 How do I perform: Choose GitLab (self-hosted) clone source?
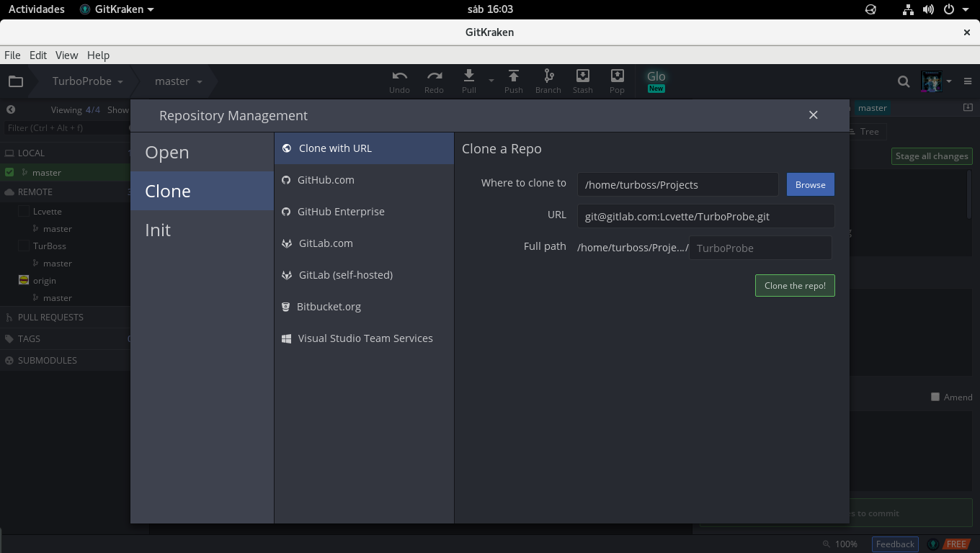(x=364, y=275)
